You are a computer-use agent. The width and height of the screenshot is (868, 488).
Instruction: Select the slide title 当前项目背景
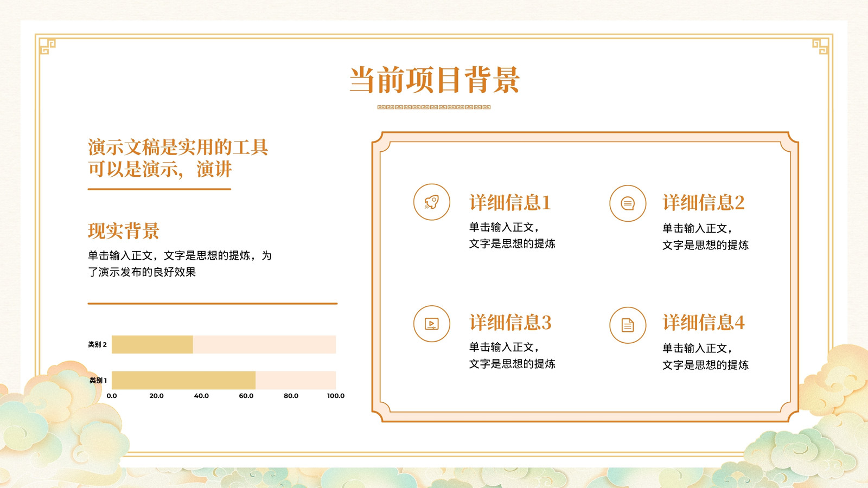pos(435,80)
